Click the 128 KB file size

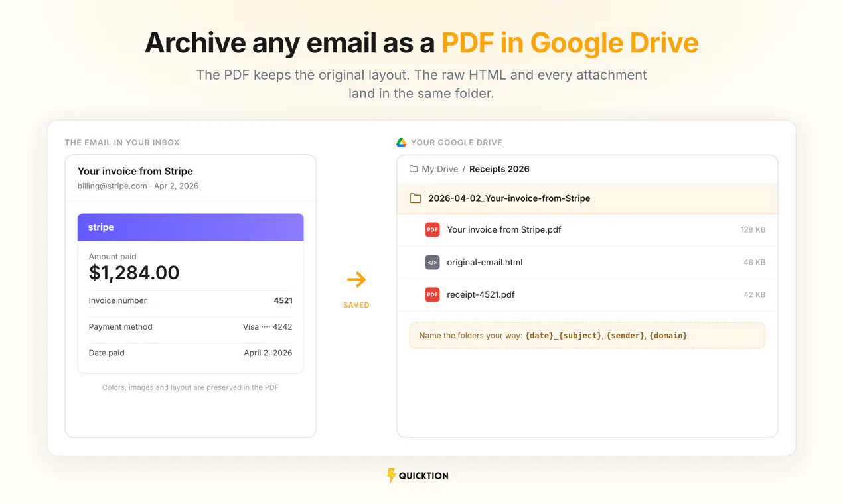tap(753, 230)
